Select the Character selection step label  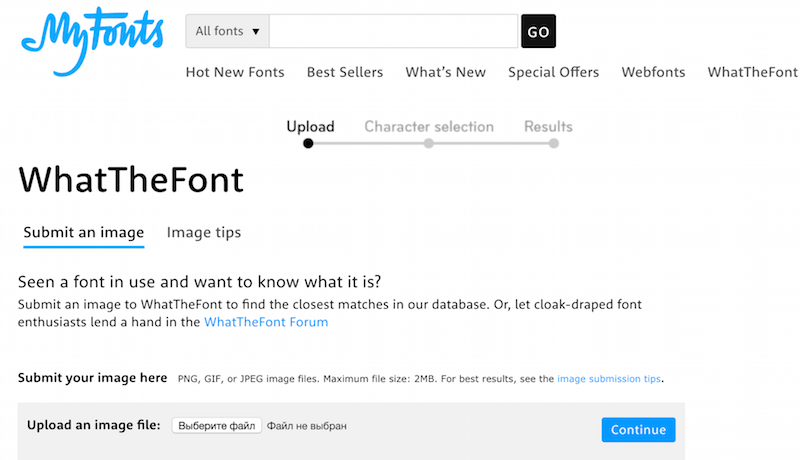pos(429,127)
